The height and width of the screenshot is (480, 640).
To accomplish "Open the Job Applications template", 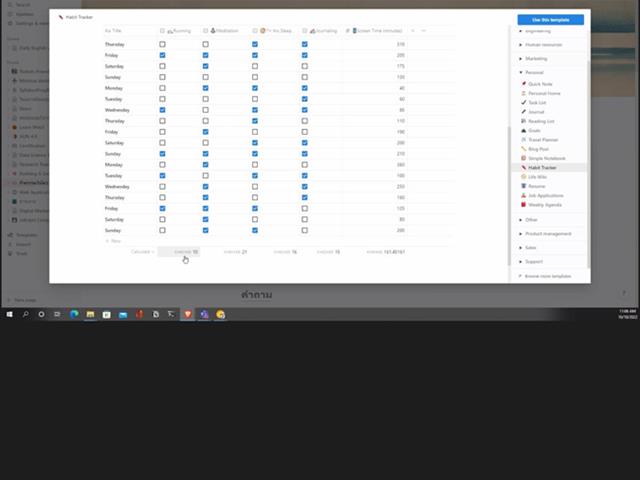I will click(x=545, y=196).
